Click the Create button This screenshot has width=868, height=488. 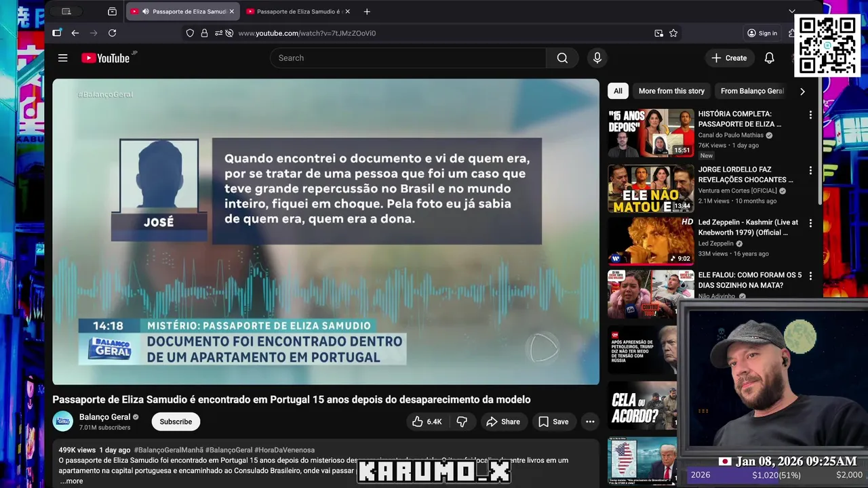point(729,58)
